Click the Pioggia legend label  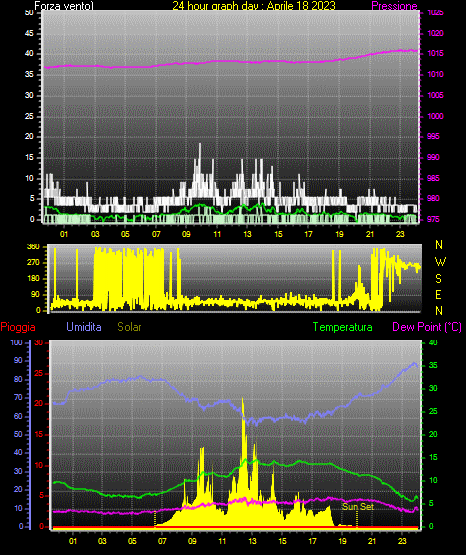point(18,327)
